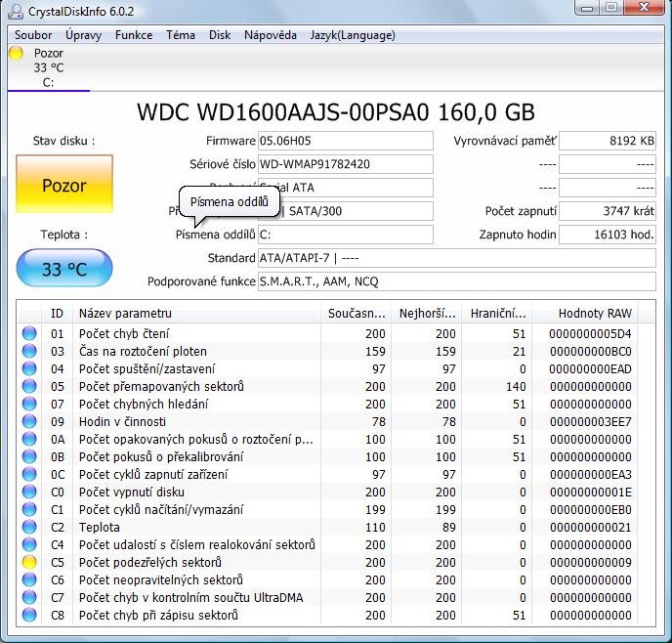Click the yellow orb for Počet podezřelých sektorů
The height and width of the screenshot is (643, 672).
29,563
